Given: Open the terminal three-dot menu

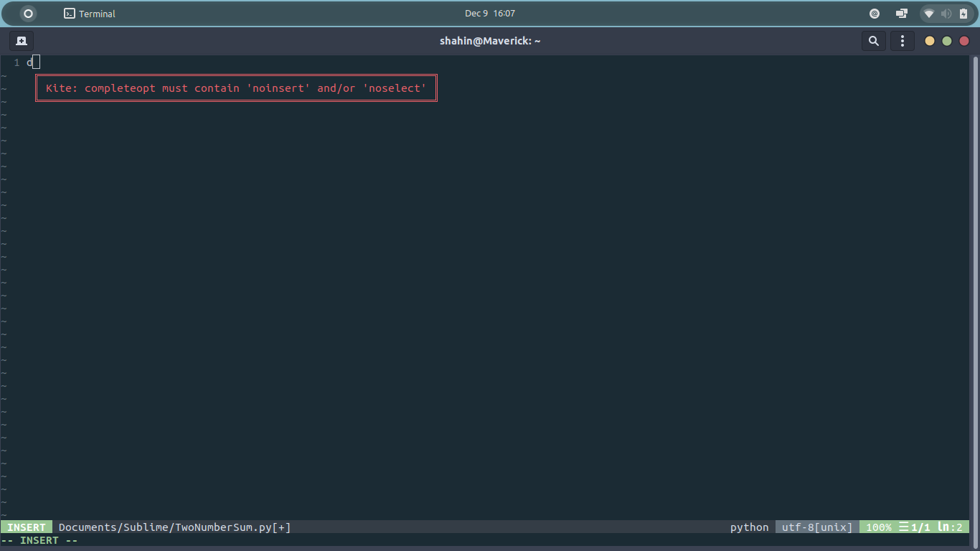Looking at the screenshot, I should [x=903, y=41].
